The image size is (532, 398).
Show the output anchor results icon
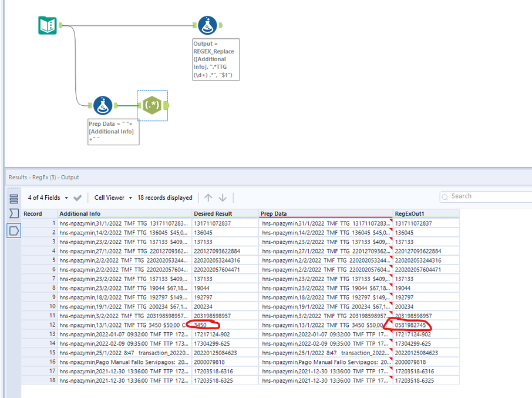pos(14,231)
